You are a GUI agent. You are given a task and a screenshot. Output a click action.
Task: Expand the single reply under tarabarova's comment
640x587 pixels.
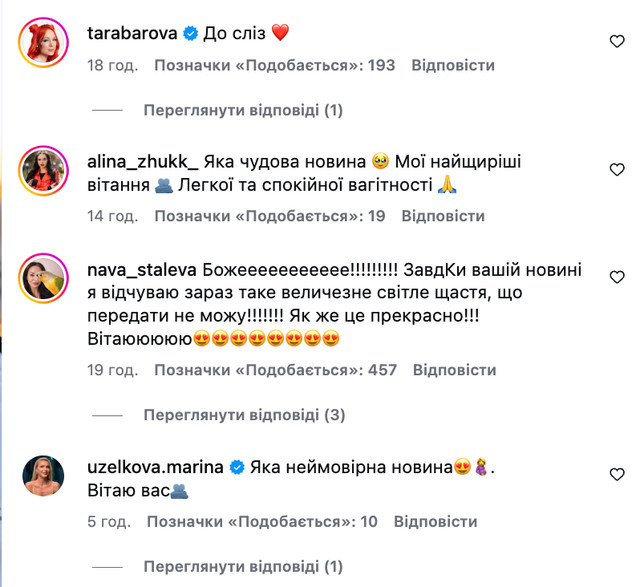click(243, 110)
